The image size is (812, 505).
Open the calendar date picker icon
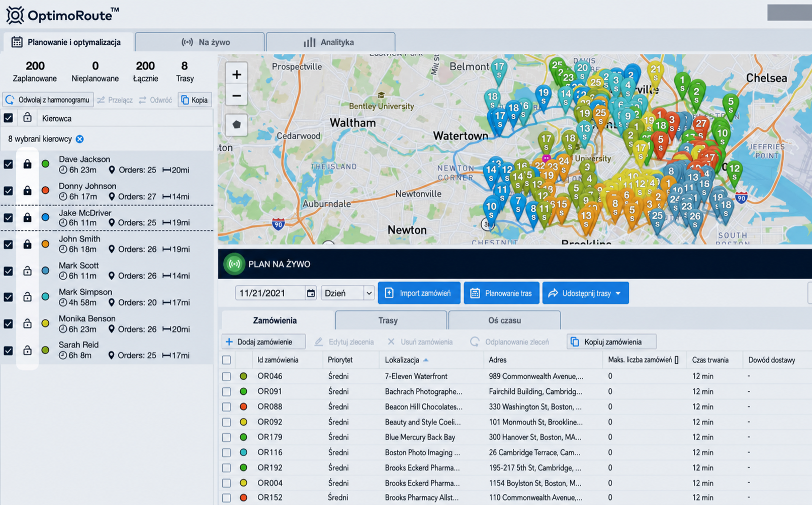tap(311, 293)
